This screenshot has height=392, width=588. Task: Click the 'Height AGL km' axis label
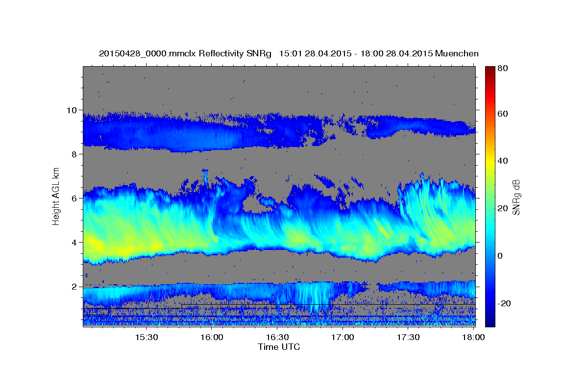click(x=56, y=196)
